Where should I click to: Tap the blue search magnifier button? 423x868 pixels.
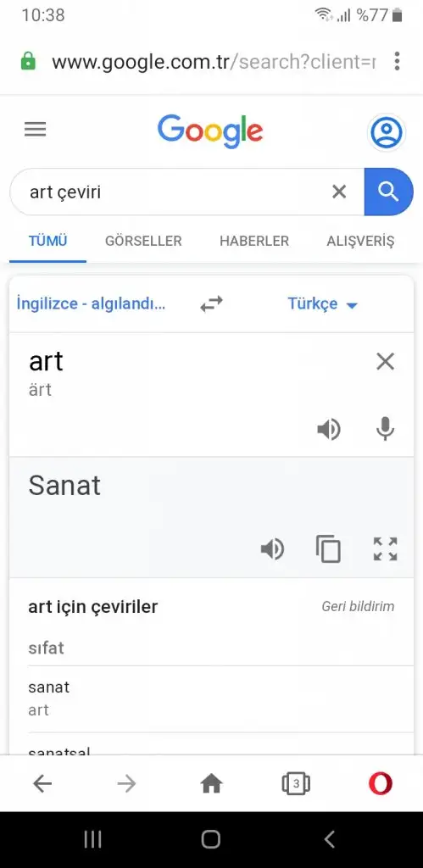(389, 192)
